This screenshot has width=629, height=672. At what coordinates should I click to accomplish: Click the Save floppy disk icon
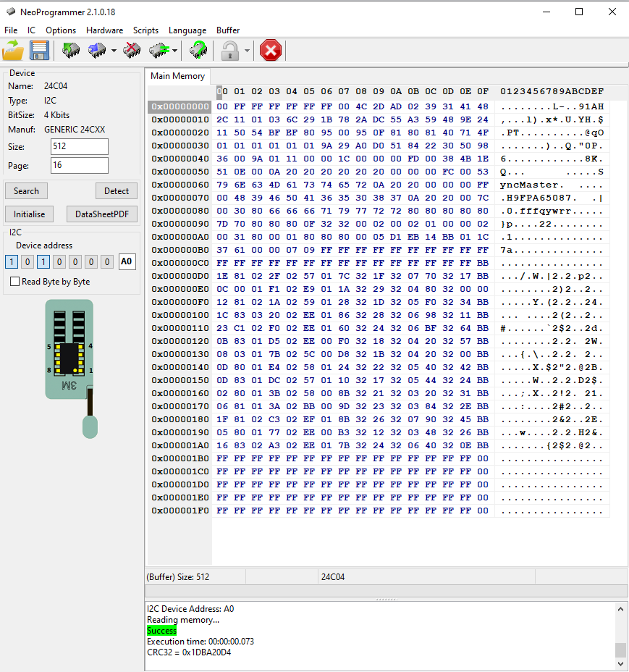coord(39,51)
